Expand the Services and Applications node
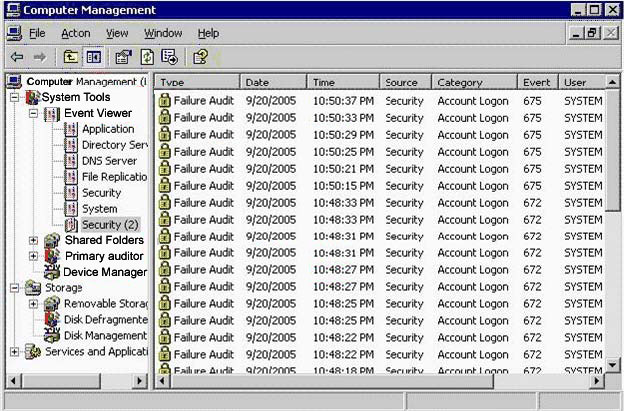This screenshot has height=411, width=624. click(x=14, y=352)
